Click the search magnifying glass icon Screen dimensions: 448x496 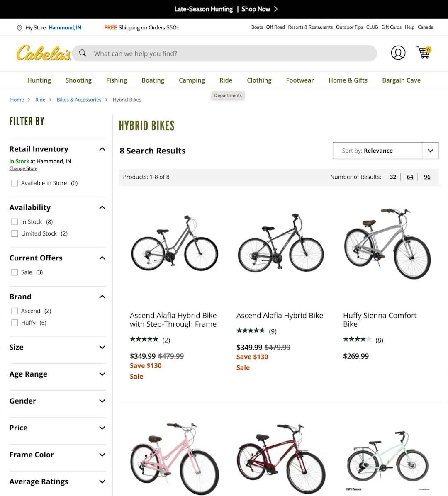point(83,53)
